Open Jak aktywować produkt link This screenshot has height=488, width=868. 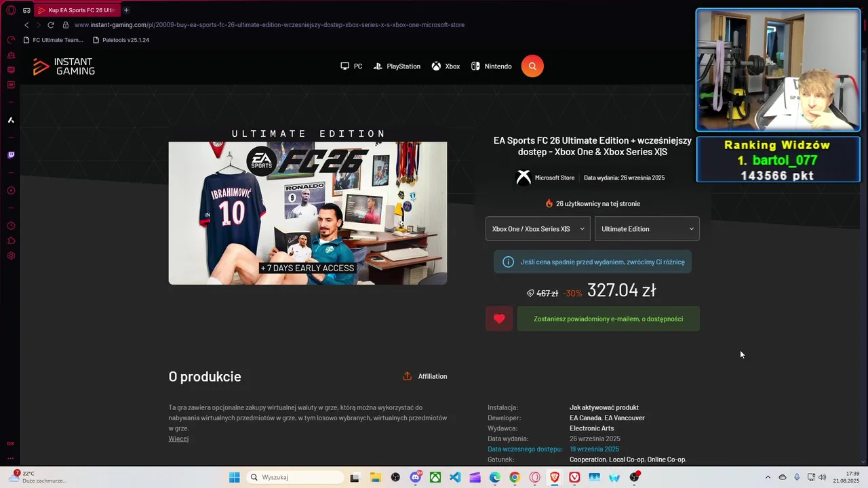tap(604, 407)
